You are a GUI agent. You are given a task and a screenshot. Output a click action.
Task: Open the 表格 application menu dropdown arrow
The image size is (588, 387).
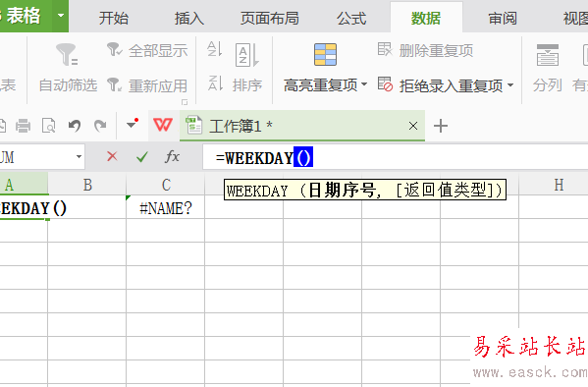click(61, 16)
